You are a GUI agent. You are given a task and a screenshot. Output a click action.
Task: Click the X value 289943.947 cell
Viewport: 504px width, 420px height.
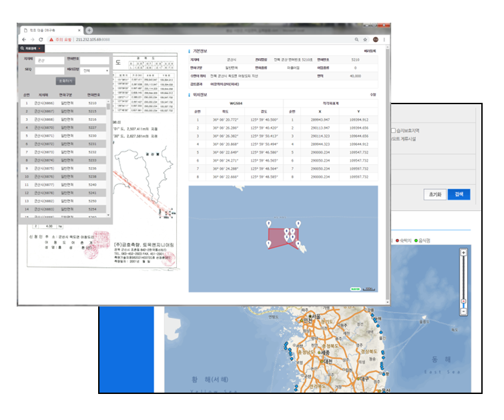320,120
